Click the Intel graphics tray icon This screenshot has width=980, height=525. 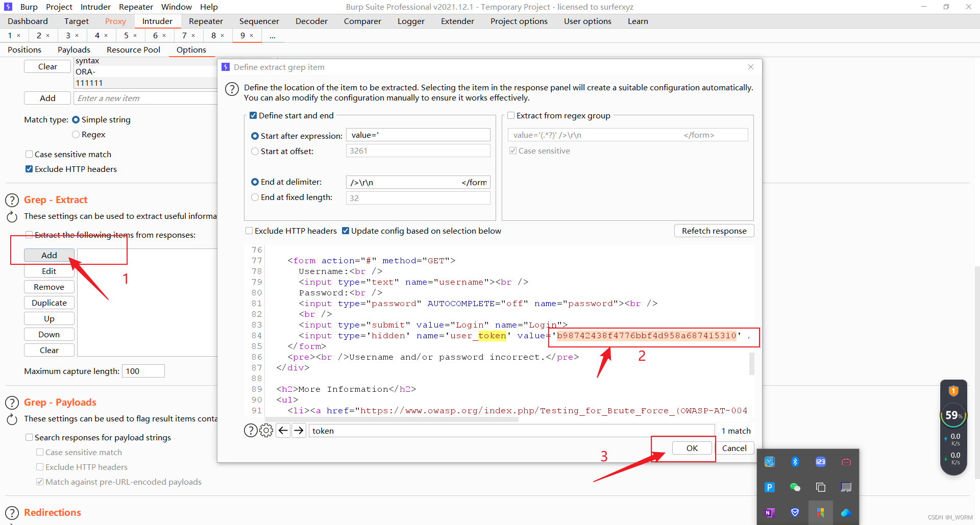click(x=770, y=462)
